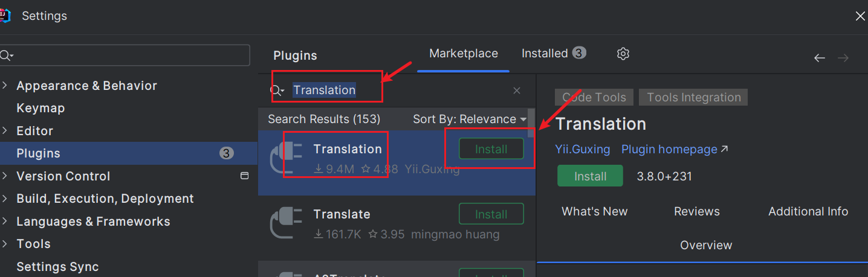Click the settings search input field

tap(125, 56)
